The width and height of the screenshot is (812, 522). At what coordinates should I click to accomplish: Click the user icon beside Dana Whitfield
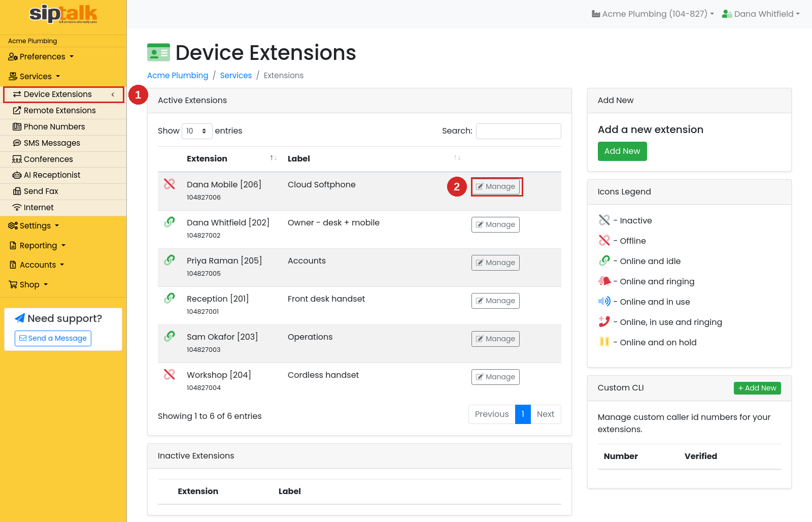pyautogui.click(x=727, y=14)
